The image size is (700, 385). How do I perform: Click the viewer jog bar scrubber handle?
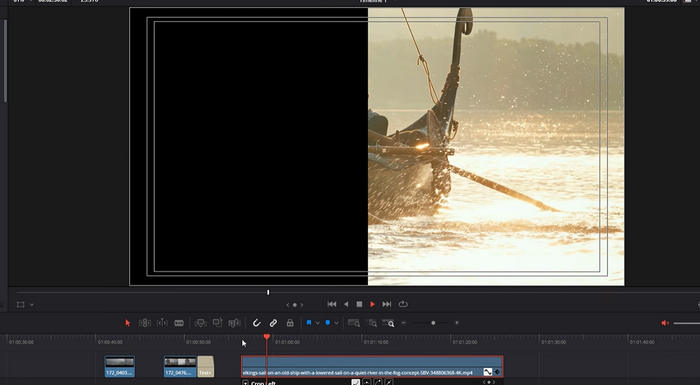click(x=268, y=293)
